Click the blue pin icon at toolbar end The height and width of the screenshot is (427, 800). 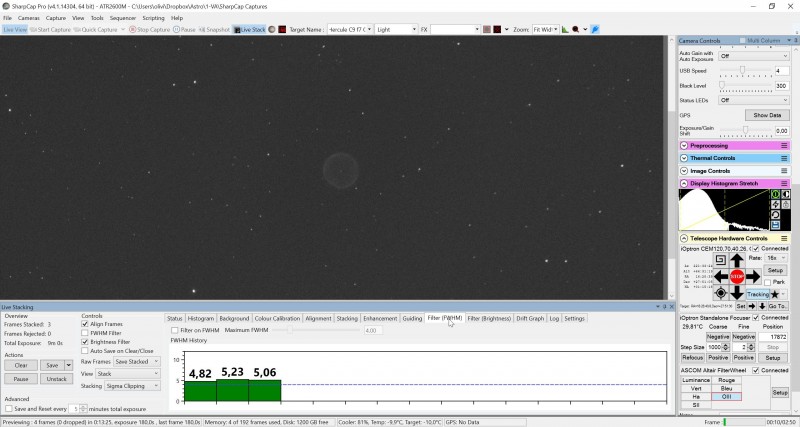coord(595,30)
